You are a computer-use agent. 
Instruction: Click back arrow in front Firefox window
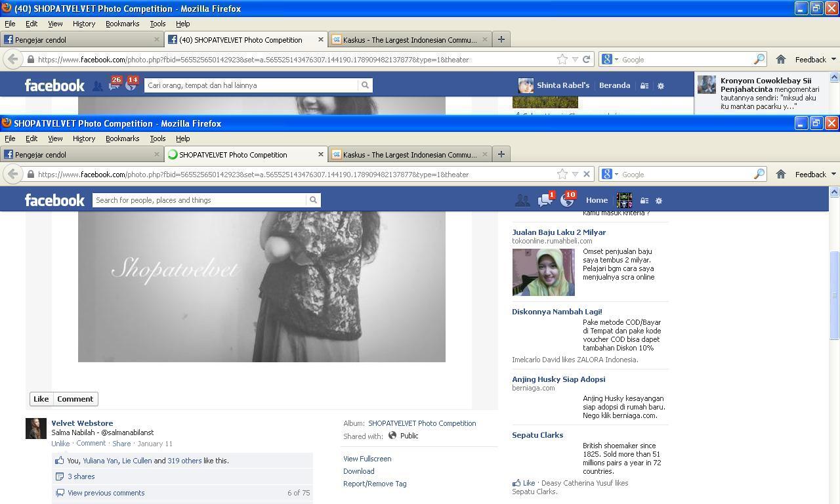click(x=12, y=174)
